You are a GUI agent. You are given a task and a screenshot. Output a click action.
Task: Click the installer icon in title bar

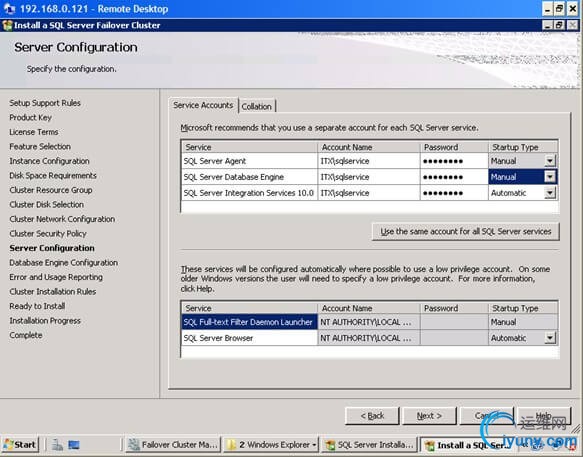click(x=7, y=25)
